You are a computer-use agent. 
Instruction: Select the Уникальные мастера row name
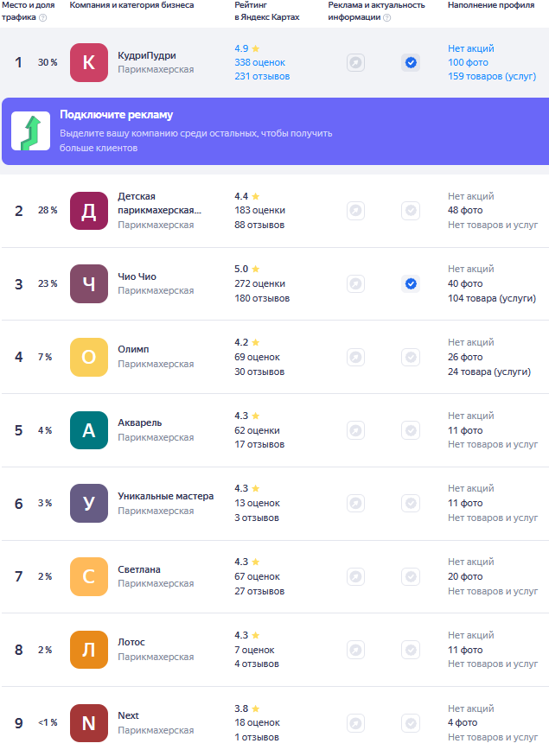point(164,496)
